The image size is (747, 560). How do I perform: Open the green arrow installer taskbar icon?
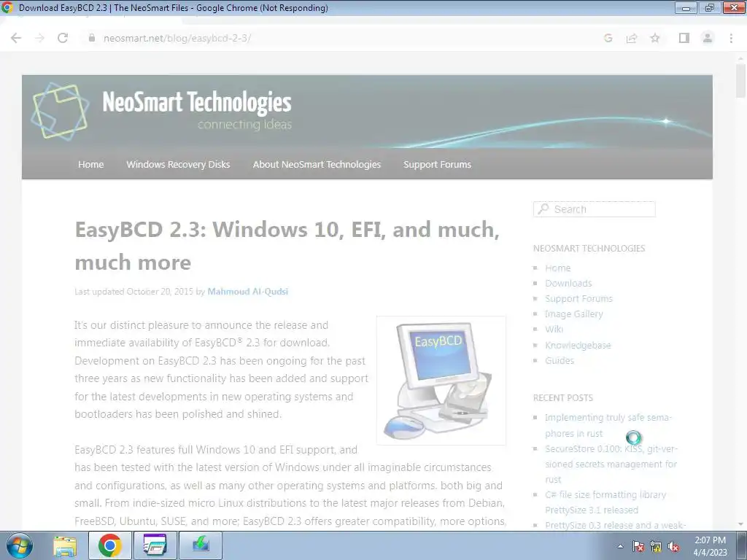tap(201, 545)
